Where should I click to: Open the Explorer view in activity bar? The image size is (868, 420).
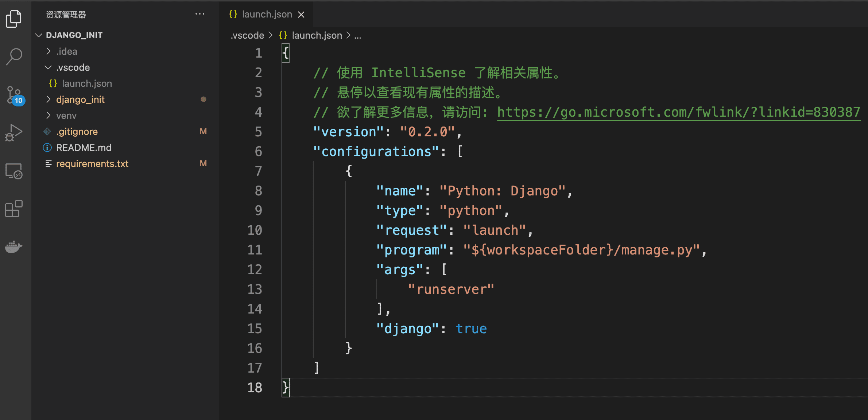coord(14,19)
